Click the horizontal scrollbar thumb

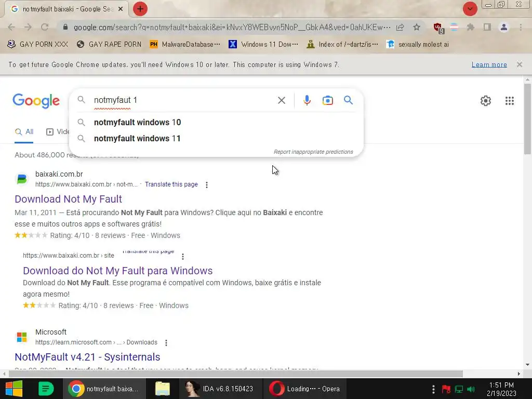(x=236, y=374)
